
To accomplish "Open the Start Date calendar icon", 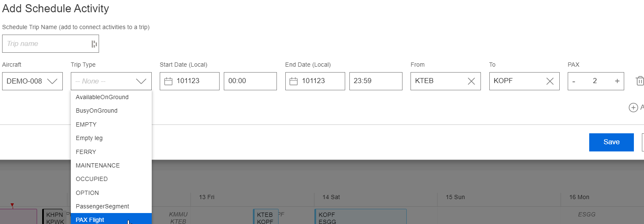I will [x=168, y=81].
